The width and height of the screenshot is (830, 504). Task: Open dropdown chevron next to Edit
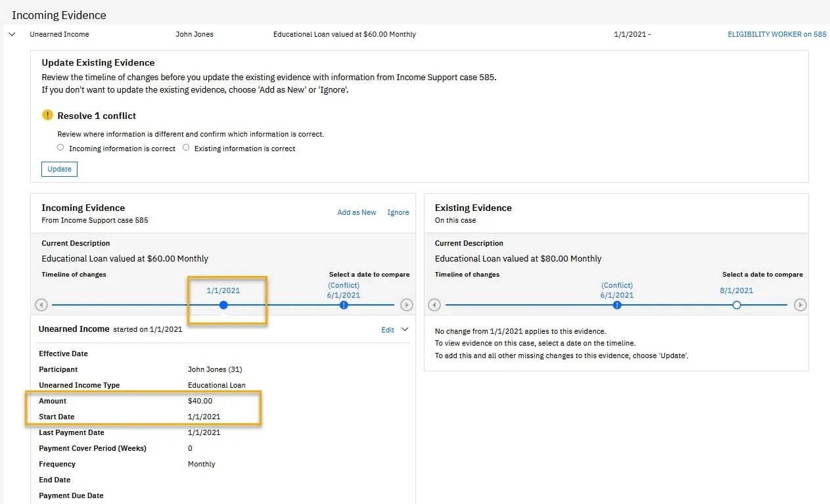click(405, 330)
